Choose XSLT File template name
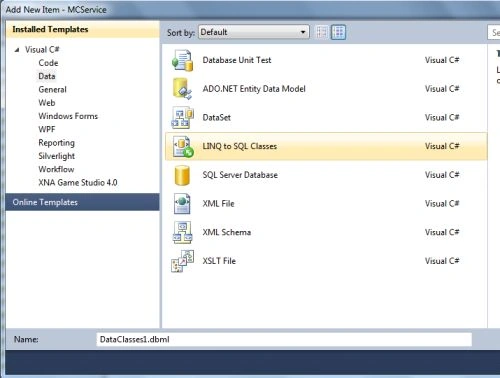Viewport: 500px width, 378px height. point(219,261)
